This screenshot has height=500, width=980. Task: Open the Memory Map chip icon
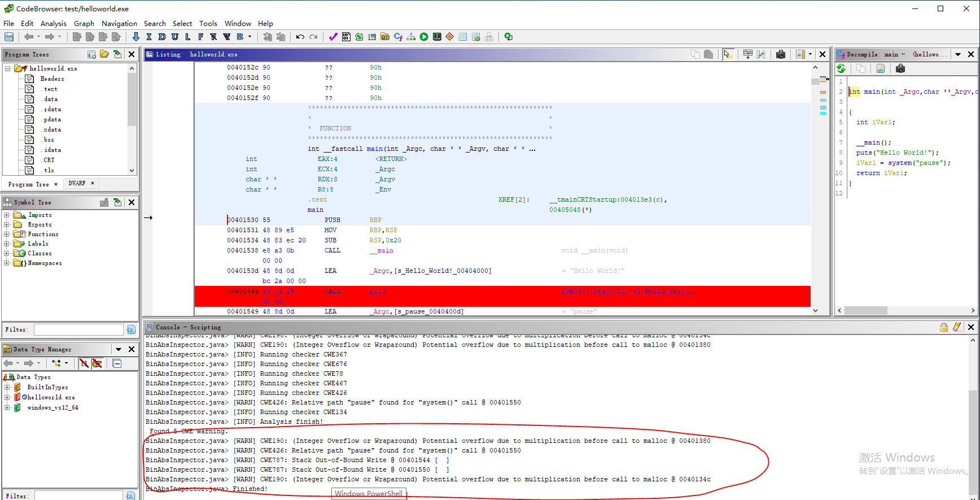437,37
